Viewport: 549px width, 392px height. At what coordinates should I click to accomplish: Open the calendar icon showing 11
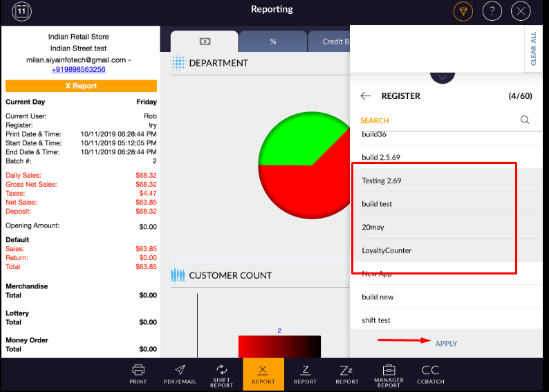coord(22,11)
